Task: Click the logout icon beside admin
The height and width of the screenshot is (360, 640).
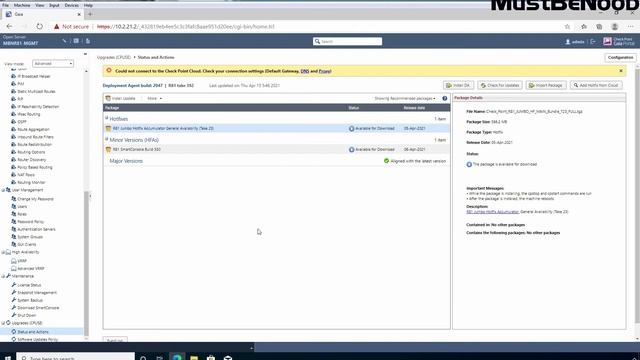Action: pyautogui.click(x=593, y=42)
